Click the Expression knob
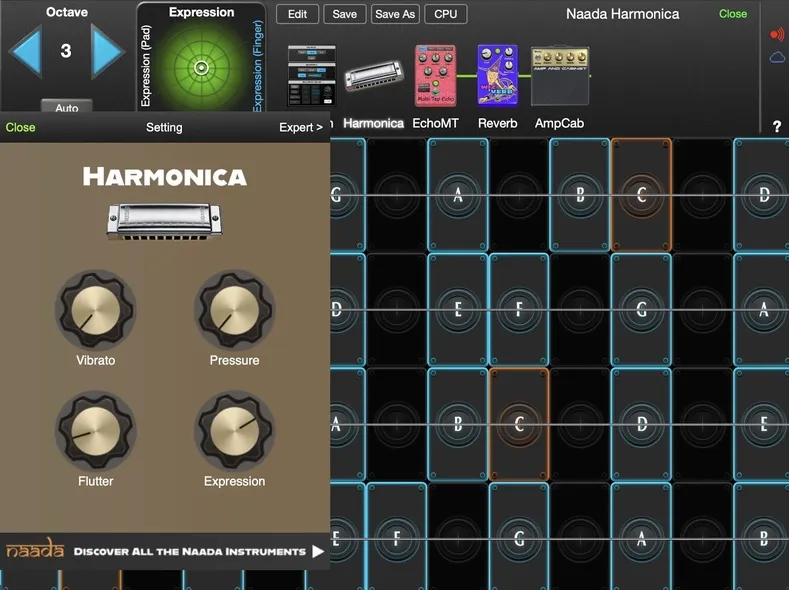789x590 pixels. coord(234,431)
